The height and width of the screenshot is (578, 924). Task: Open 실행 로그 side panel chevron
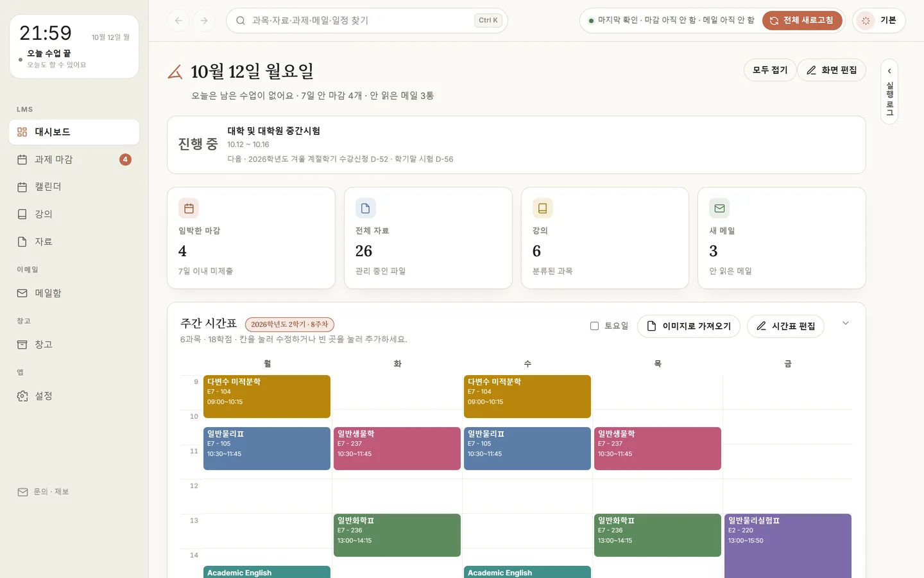[889, 71]
